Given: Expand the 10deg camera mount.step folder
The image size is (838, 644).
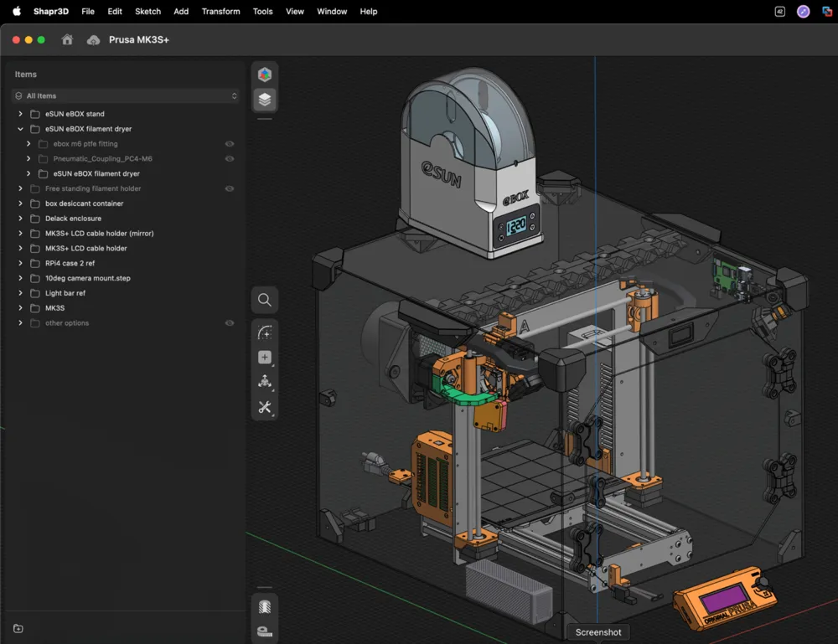Looking at the screenshot, I should [20, 278].
